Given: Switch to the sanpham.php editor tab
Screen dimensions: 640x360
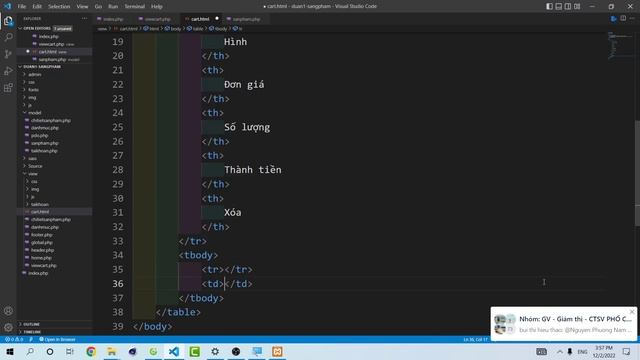Looking at the screenshot, I should (x=246, y=19).
